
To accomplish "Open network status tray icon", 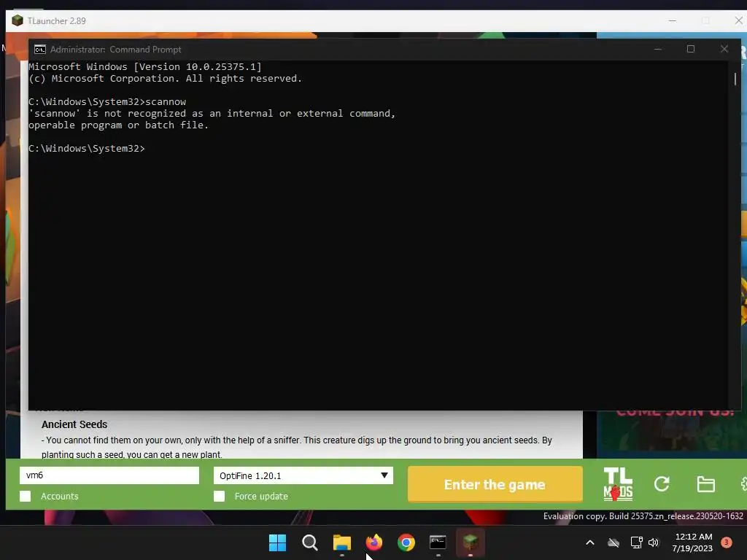I will 636,542.
